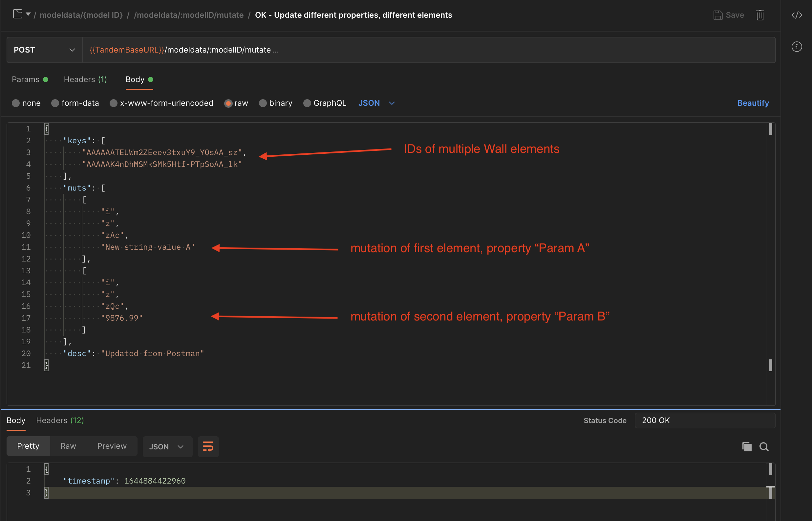
Task: Click the "9876.99" value in the editor
Action: point(122,318)
